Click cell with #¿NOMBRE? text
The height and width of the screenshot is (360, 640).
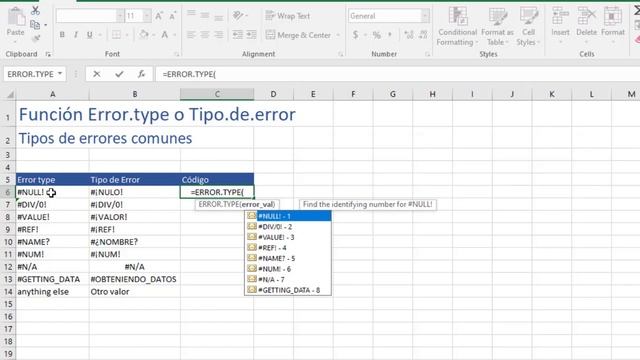[135, 242]
